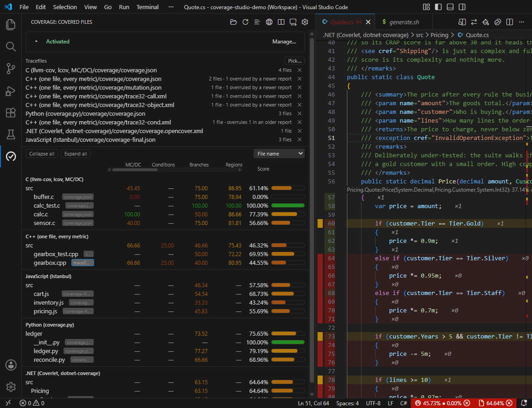Click the Manage... button
Viewport: 532px width, 408px height.
tap(284, 42)
